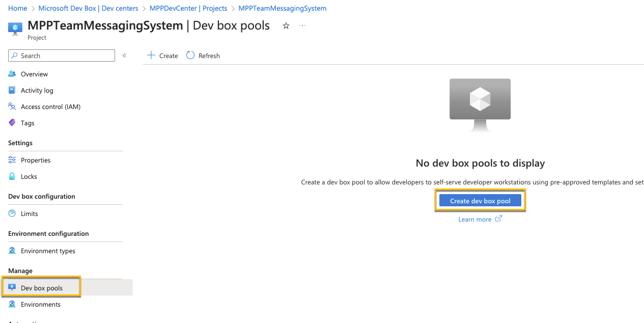The image size is (644, 323).
Task: Click the Properties sliders icon
Action: point(12,160)
